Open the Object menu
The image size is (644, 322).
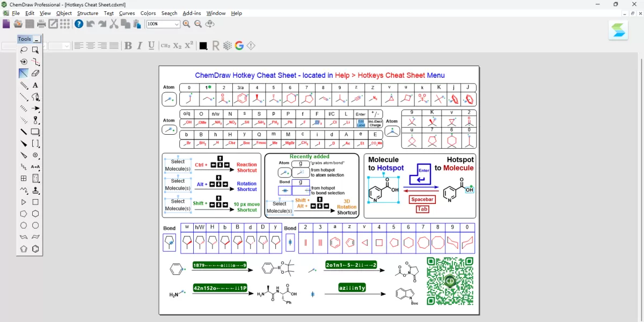(x=64, y=13)
